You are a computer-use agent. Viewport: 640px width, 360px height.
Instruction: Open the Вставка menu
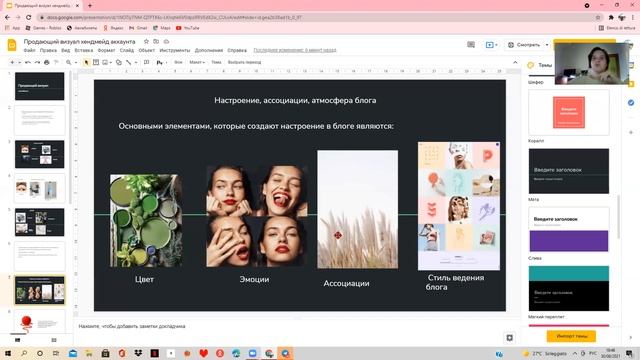pos(84,50)
